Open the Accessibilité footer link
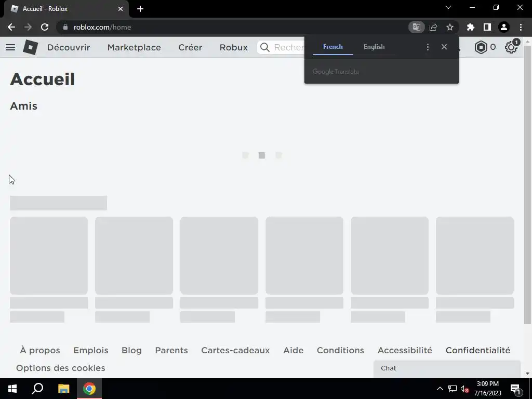 tap(405, 350)
